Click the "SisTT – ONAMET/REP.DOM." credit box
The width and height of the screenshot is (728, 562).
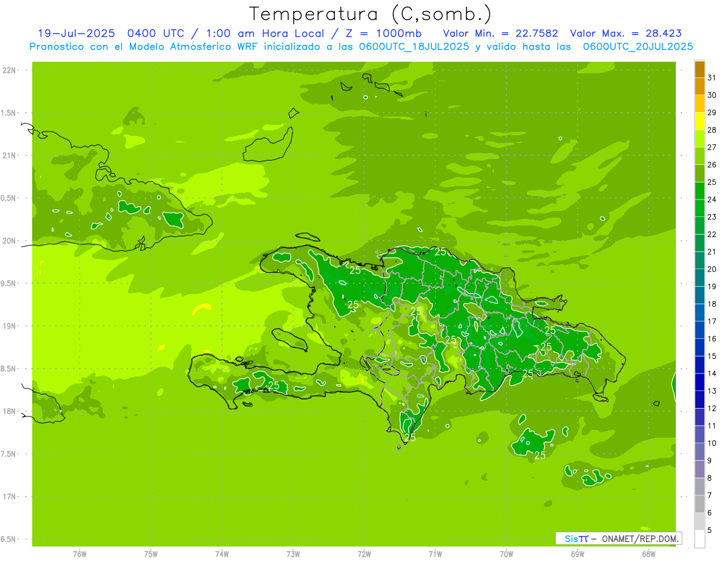click(x=618, y=538)
